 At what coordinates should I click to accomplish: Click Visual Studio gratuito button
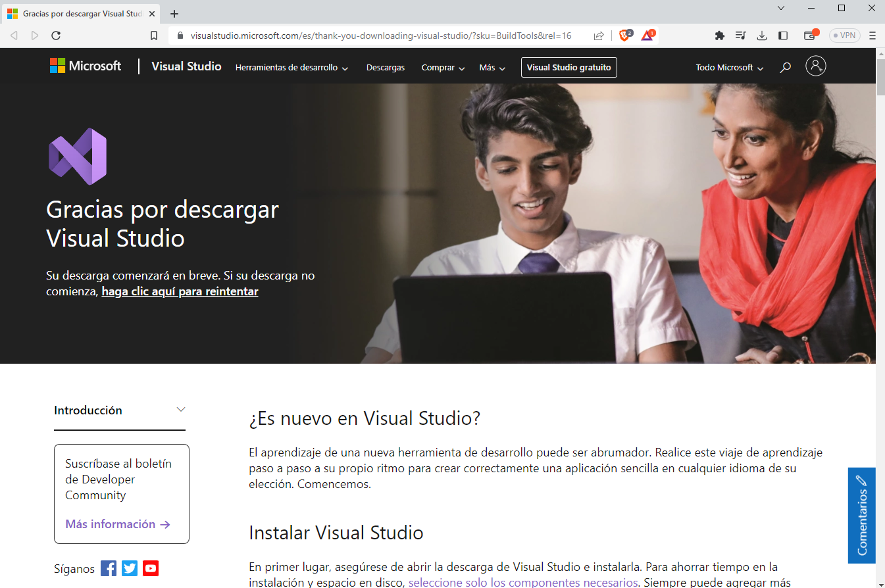click(x=569, y=67)
